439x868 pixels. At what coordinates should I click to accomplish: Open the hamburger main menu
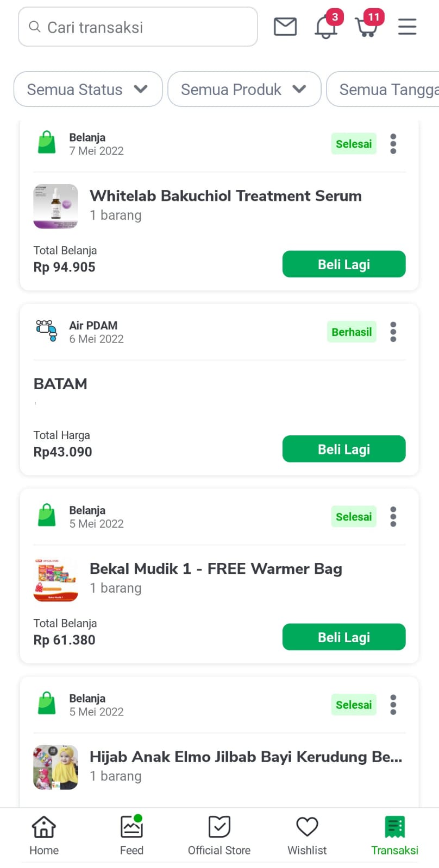[x=407, y=27]
